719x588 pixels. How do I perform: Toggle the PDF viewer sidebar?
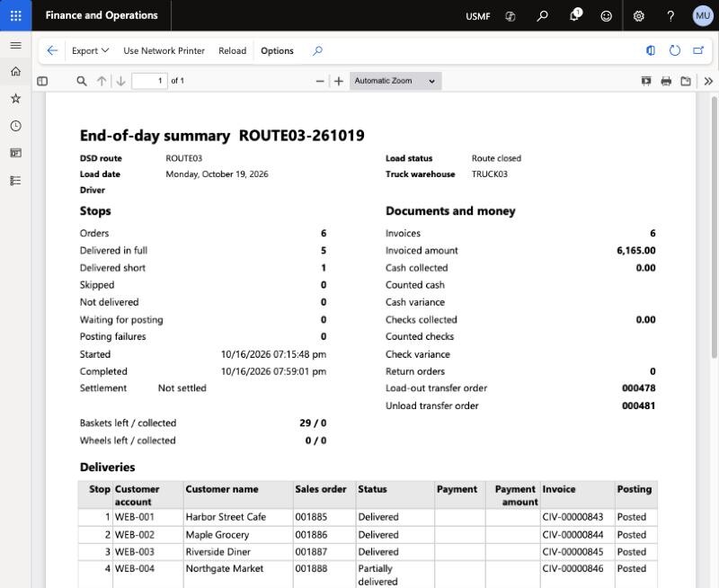click(x=42, y=81)
